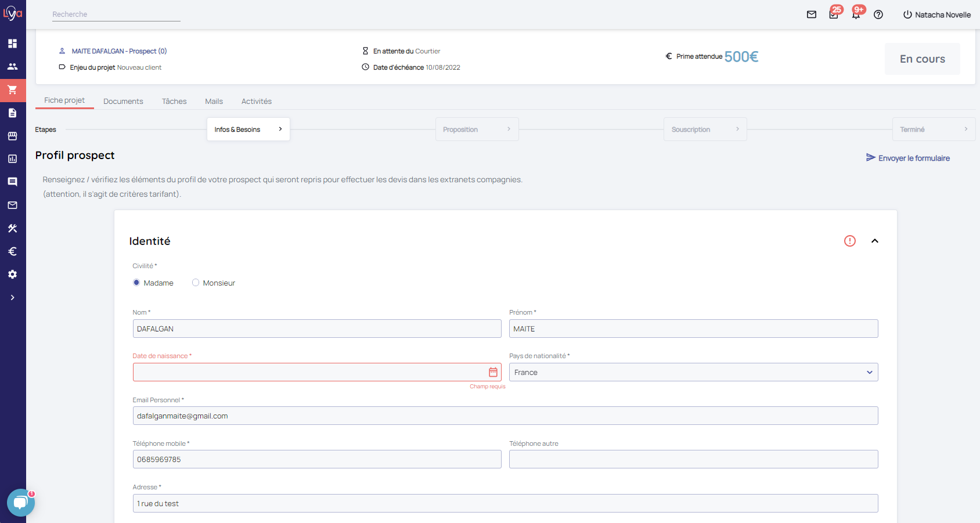Click the En cours status button
980x523 pixels.
click(x=922, y=59)
